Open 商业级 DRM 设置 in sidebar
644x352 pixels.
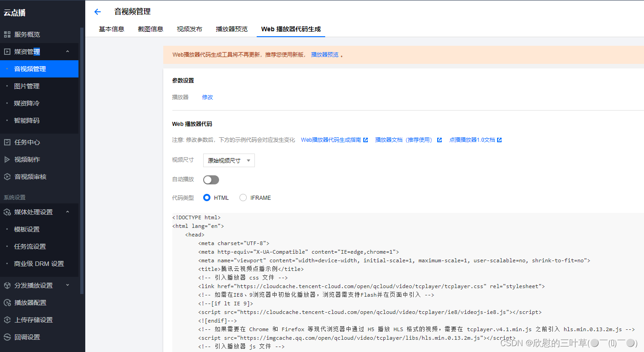[x=39, y=264]
